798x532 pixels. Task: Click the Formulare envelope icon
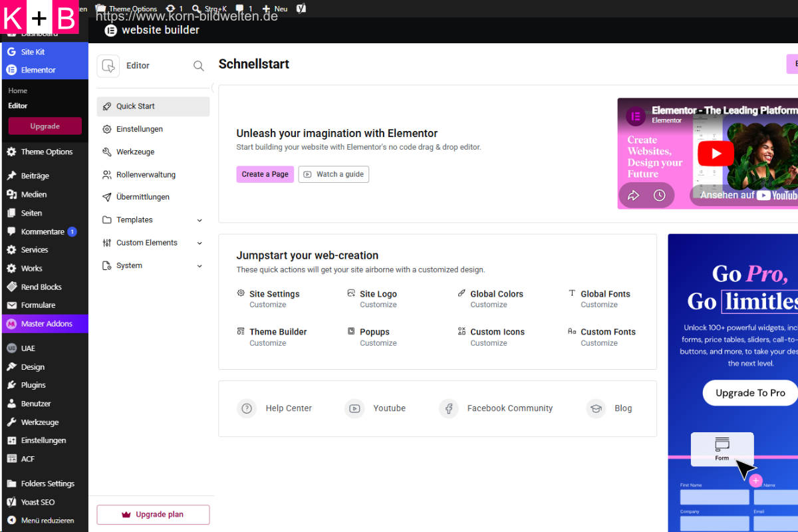tap(11, 305)
